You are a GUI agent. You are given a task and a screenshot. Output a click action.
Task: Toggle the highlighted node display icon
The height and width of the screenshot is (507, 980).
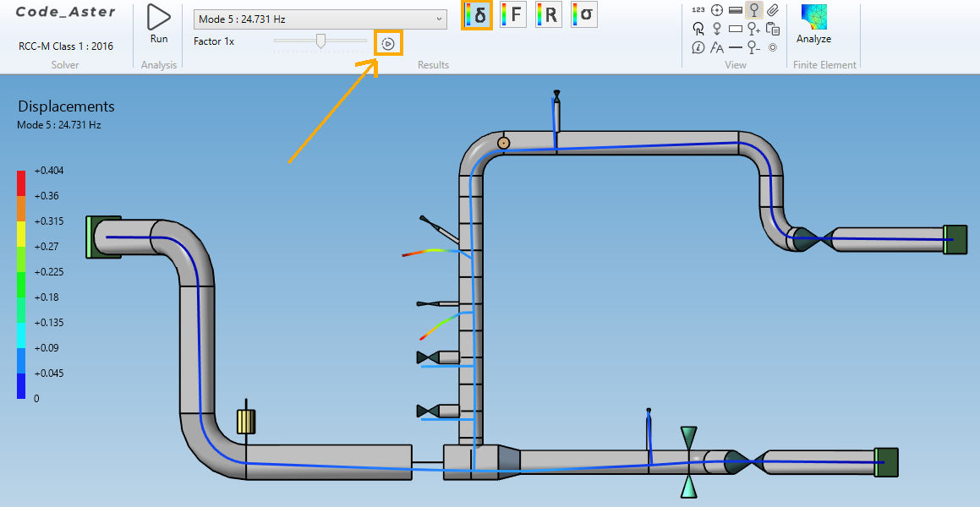click(753, 10)
